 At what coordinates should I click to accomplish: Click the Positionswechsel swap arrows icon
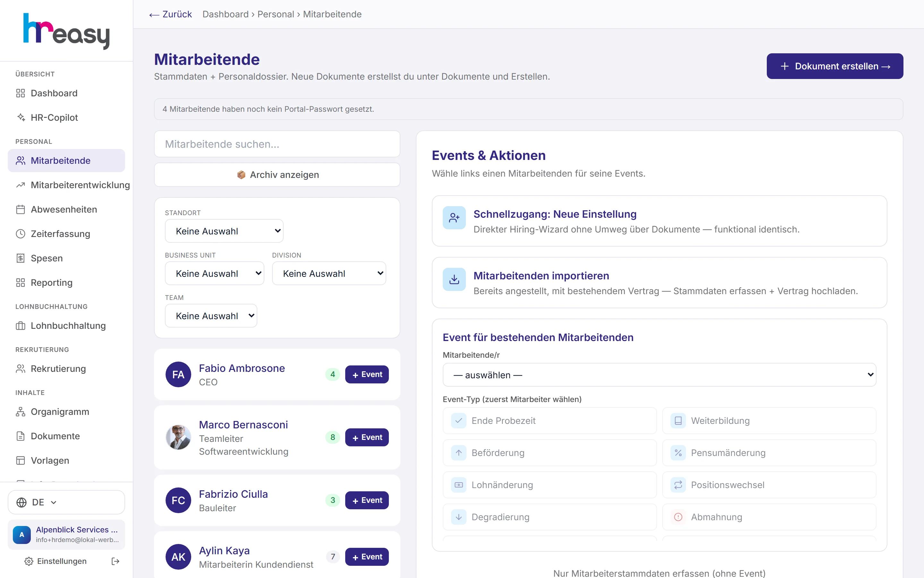(x=678, y=485)
